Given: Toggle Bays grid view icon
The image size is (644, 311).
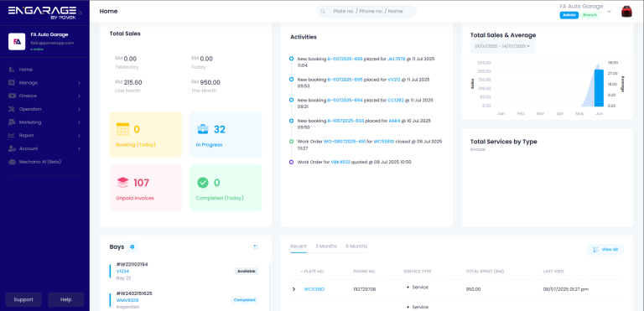Looking at the screenshot, I should [256, 247].
